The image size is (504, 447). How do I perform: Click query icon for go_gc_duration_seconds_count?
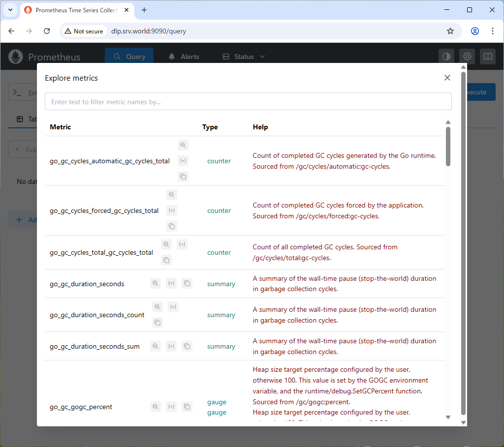[x=157, y=307]
